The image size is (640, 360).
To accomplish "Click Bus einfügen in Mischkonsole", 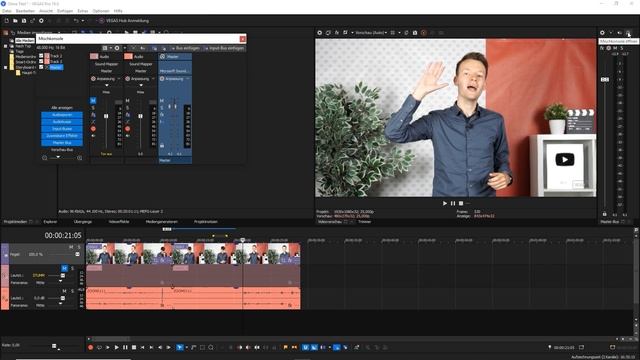I will 186,48.
